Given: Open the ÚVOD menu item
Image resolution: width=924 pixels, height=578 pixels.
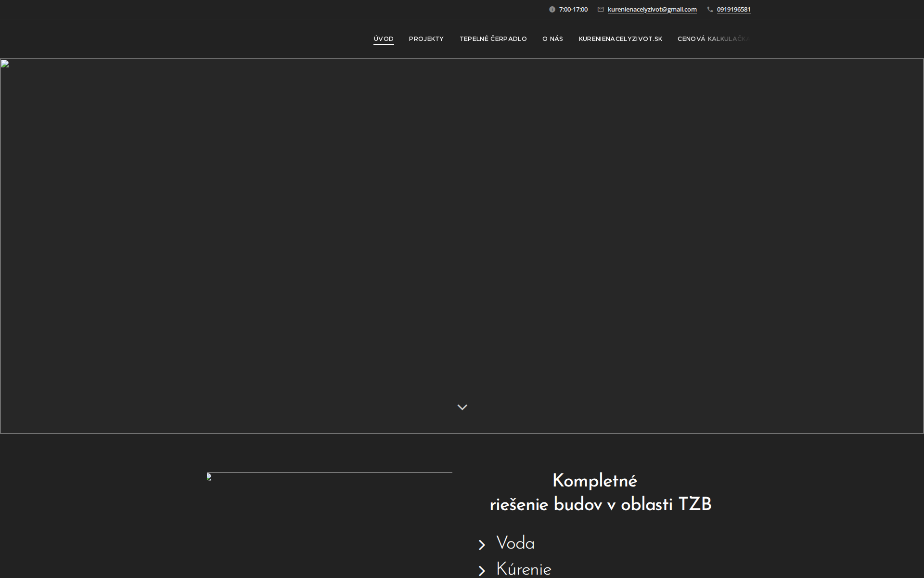Looking at the screenshot, I should 383,39.
